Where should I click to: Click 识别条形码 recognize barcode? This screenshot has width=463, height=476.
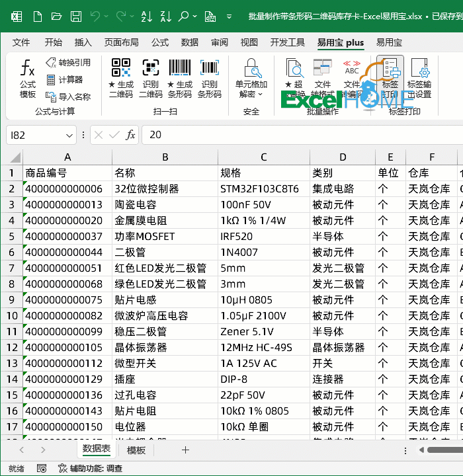[x=210, y=78]
